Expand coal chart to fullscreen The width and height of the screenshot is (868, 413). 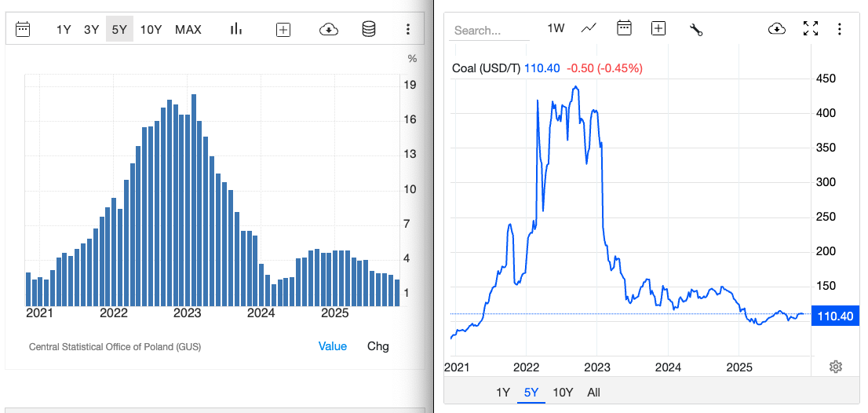(x=811, y=29)
